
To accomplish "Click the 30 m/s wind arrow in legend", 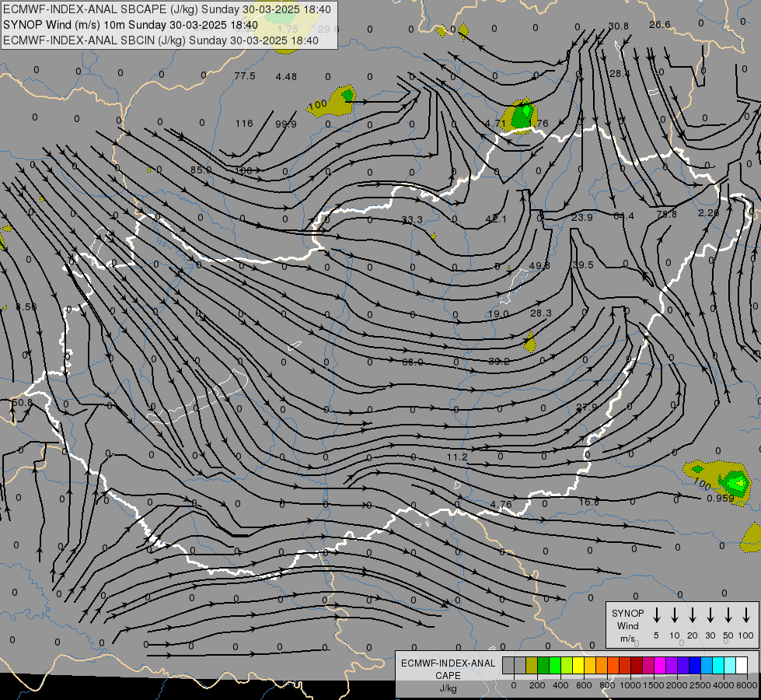I will (x=710, y=615).
